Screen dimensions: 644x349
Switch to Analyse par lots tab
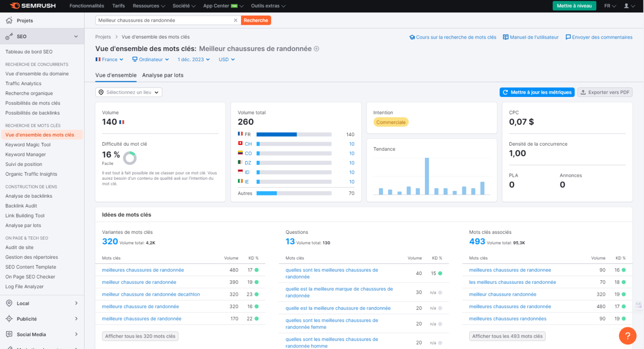(163, 75)
